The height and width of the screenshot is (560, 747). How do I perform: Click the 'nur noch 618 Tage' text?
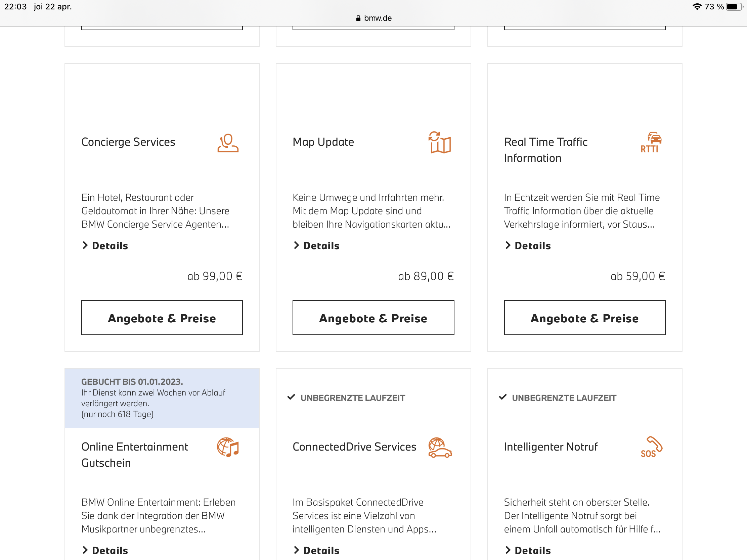(118, 414)
